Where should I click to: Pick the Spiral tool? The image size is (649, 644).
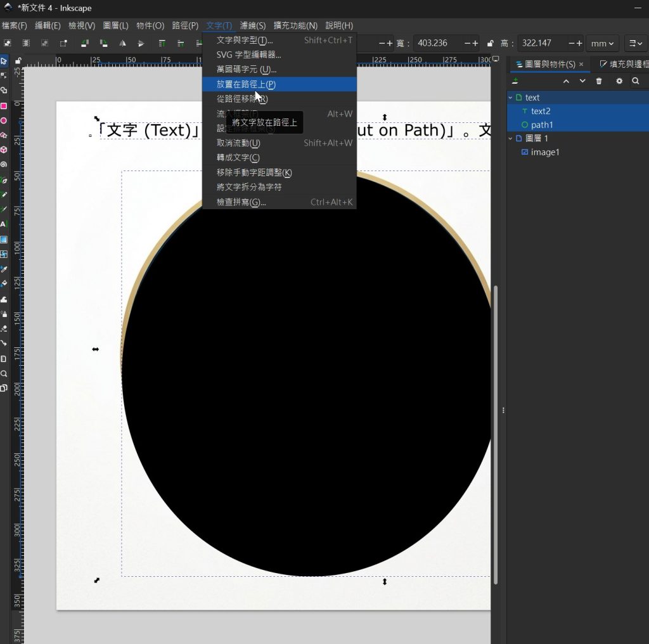[x=4, y=164]
